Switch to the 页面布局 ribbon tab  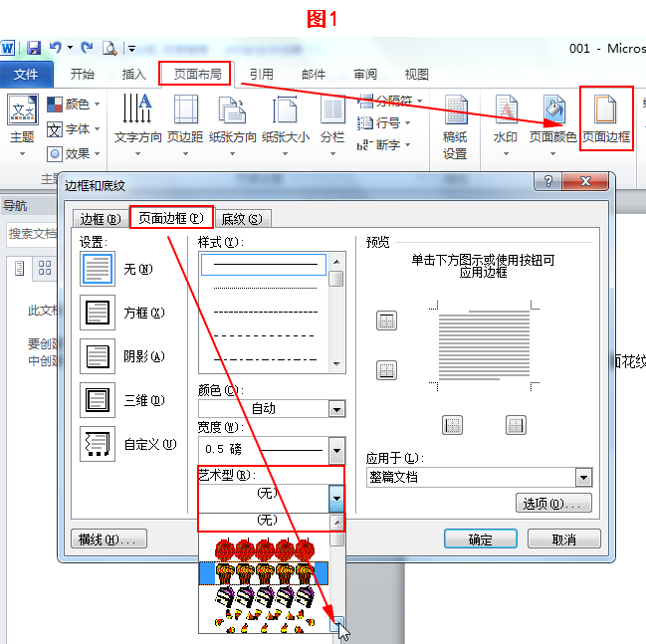pos(197,75)
